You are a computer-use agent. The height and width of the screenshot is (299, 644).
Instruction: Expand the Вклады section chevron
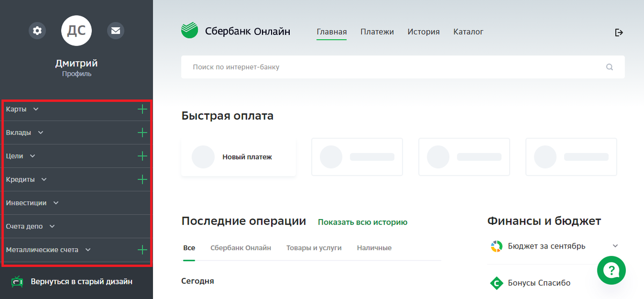point(41,133)
